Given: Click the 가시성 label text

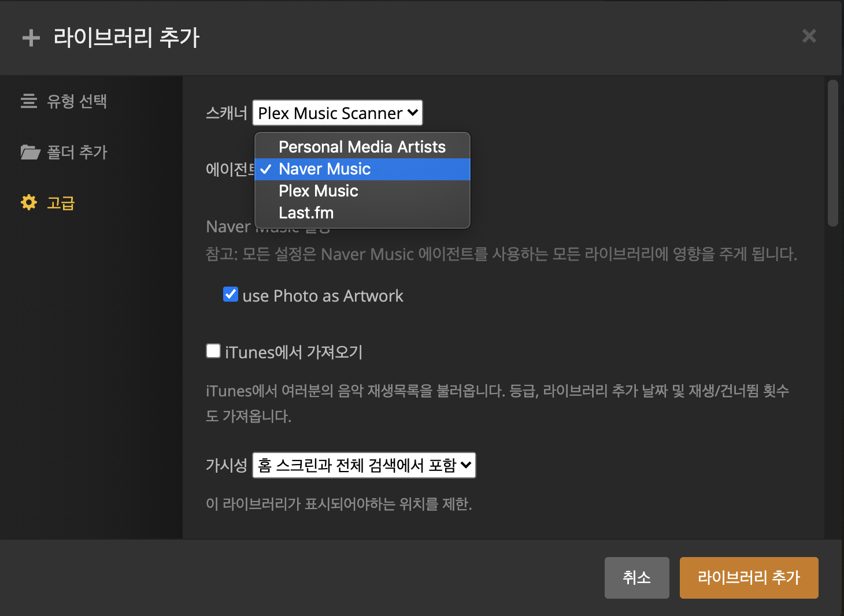Looking at the screenshot, I should [227, 465].
